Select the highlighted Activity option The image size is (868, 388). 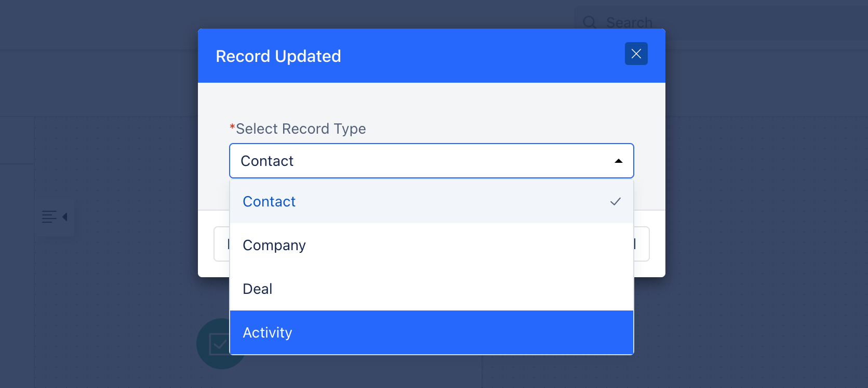[432, 332]
